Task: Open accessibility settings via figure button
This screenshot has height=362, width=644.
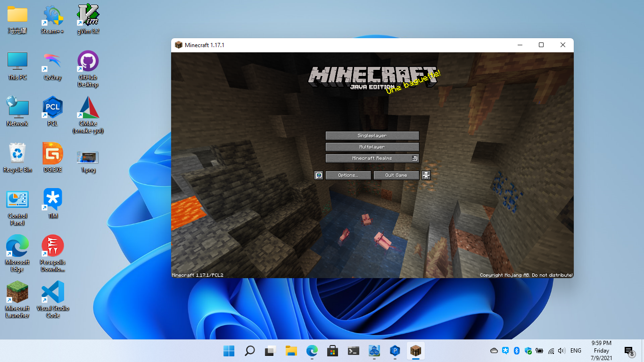Action: (426, 175)
